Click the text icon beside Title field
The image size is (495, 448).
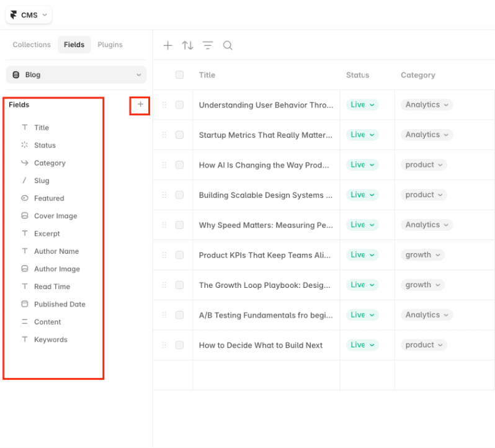25,127
